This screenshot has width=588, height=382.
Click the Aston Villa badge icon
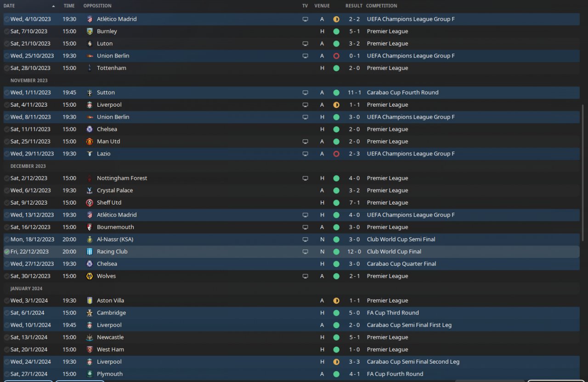(90, 301)
